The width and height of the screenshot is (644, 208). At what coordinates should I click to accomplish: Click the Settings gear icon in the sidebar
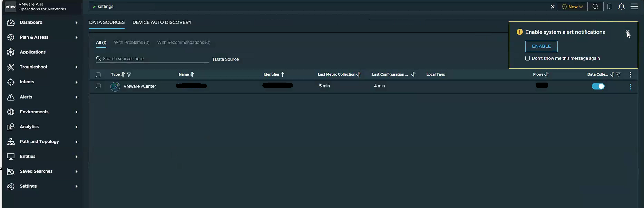(11, 186)
